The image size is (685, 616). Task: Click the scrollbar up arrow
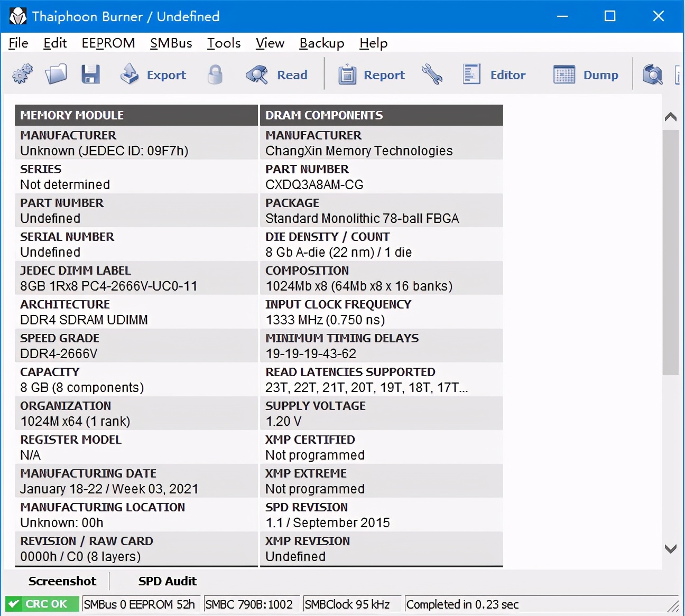click(x=671, y=117)
